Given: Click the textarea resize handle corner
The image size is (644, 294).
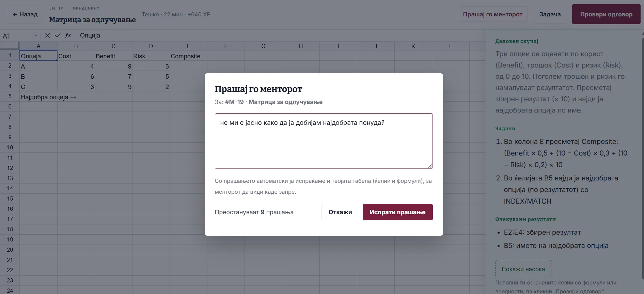Looking at the screenshot, I should tap(430, 166).
